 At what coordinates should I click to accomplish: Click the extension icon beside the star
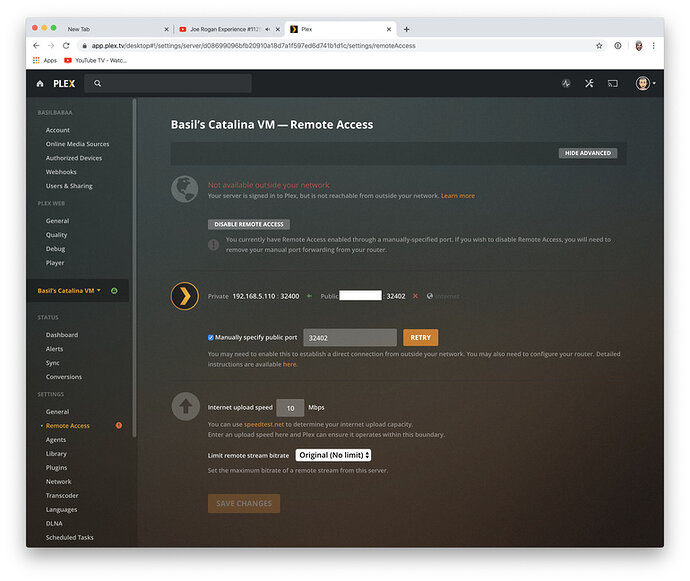(x=618, y=46)
